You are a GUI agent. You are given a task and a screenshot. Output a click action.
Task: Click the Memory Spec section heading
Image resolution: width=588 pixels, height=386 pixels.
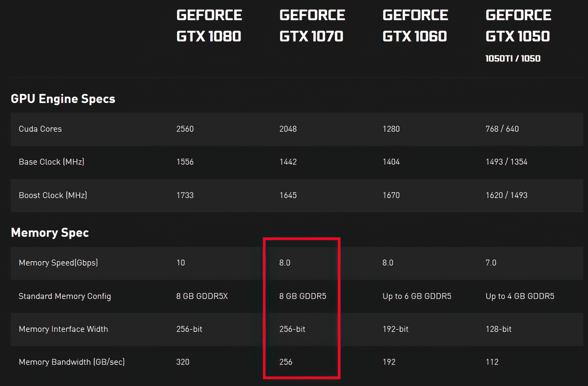point(50,232)
